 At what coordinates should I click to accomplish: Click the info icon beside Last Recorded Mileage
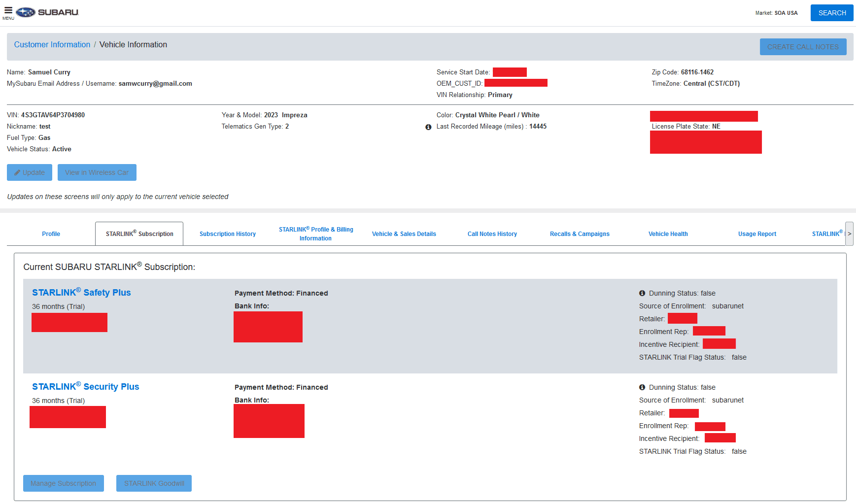click(x=428, y=127)
